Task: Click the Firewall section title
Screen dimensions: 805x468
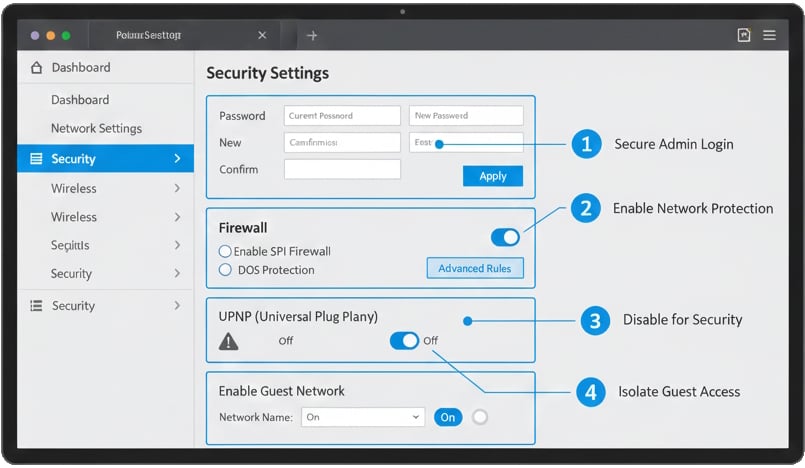Action: [x=243, y=228]
